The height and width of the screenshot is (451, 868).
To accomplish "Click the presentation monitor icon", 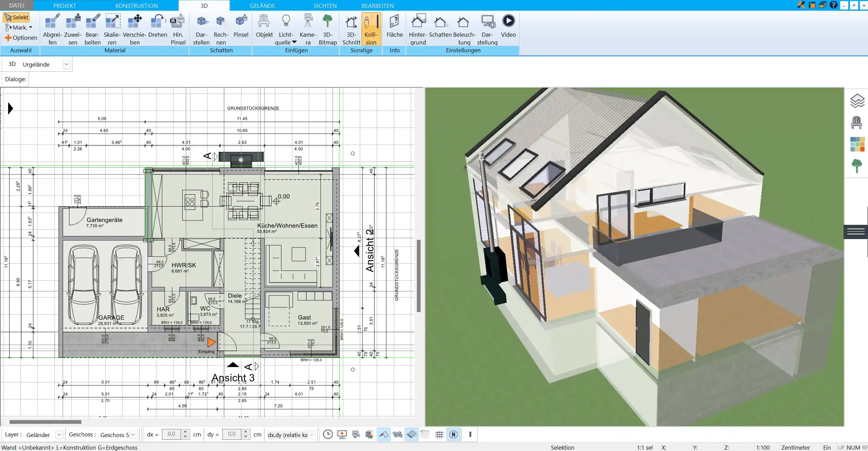I will (x=342, y=434).
